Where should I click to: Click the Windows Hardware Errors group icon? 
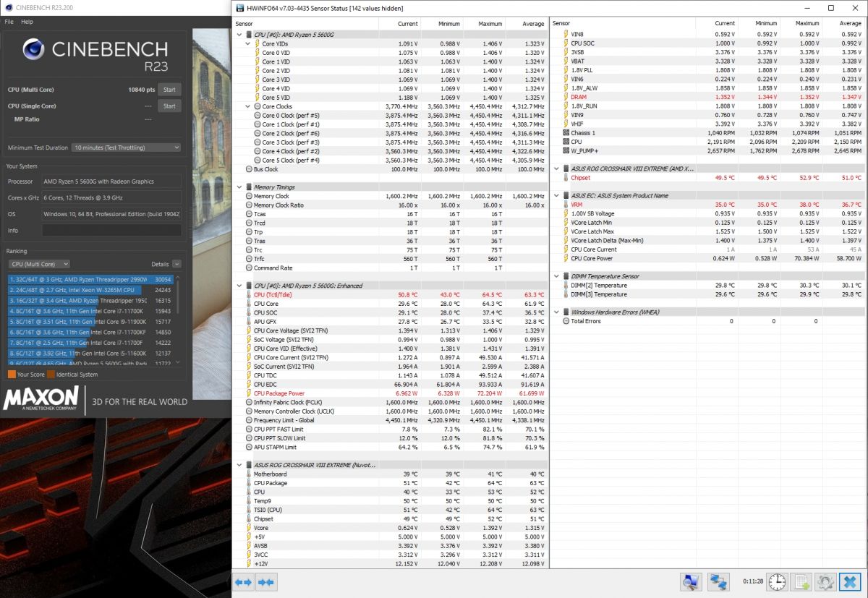pyautogui.click(x=566, y=312)
